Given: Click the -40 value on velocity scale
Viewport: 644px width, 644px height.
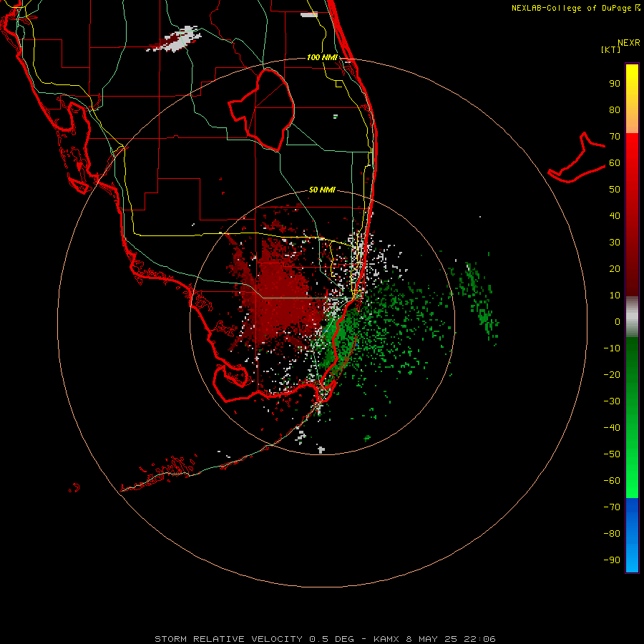Looking at the screenshot, I should point(612,428).
